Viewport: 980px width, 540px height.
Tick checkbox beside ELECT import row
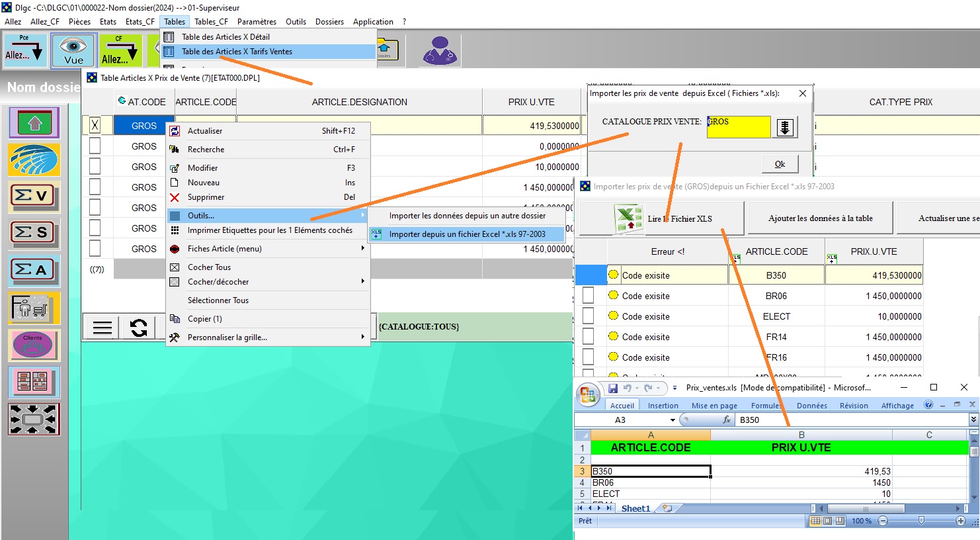(588, 316)
